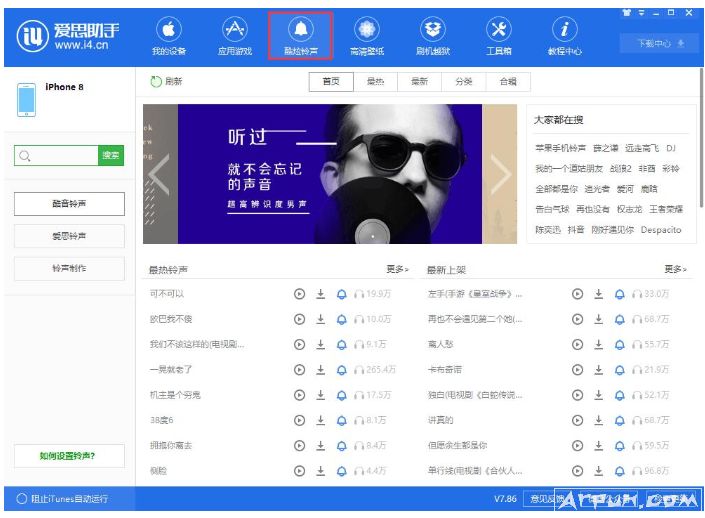Search trending keyword Despacito

(x=661, y=230)
